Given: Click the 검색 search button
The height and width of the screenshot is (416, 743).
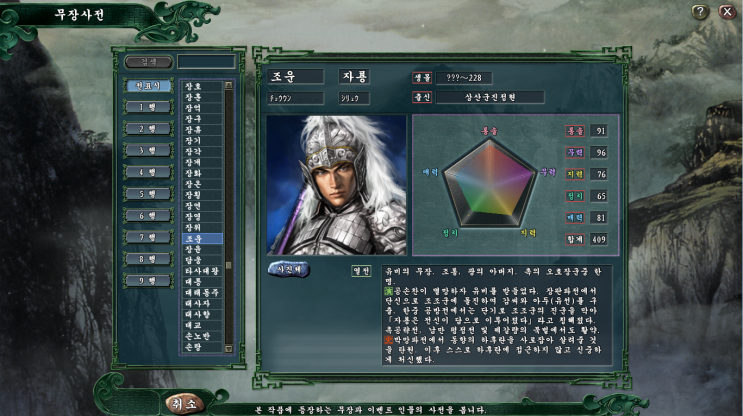Looking at the screenshot, I should click(x=148, y=62).
